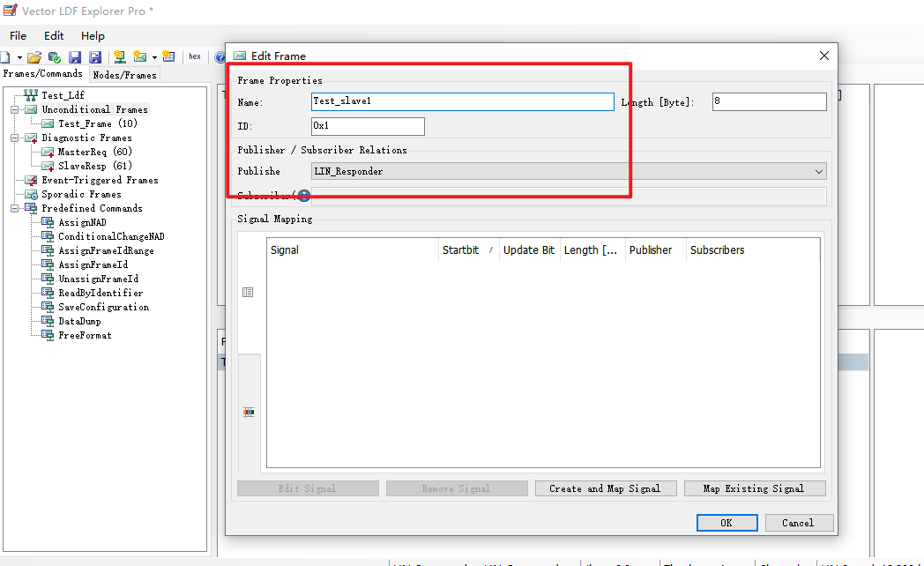Open the Help menu
Screen dimensions: 924x566
click(93, 36)
